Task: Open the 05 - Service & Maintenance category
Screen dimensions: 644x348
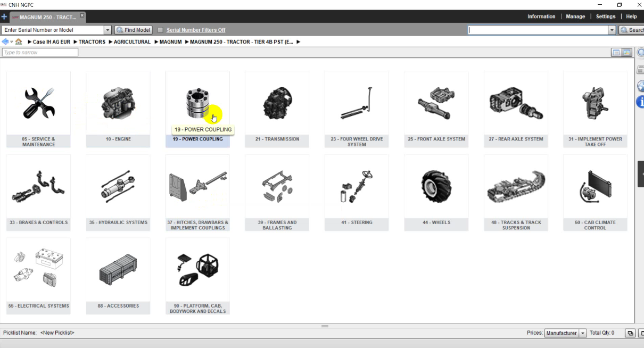Action: tap(38, 109)
